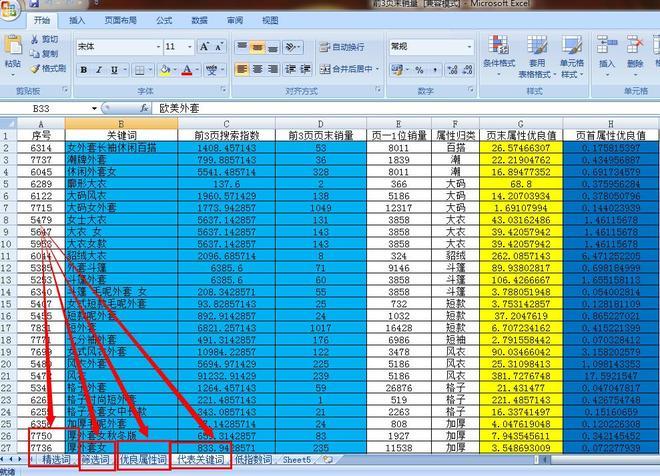
Task: Click accounting currency format icon
Action: click(x=397, y=70)
